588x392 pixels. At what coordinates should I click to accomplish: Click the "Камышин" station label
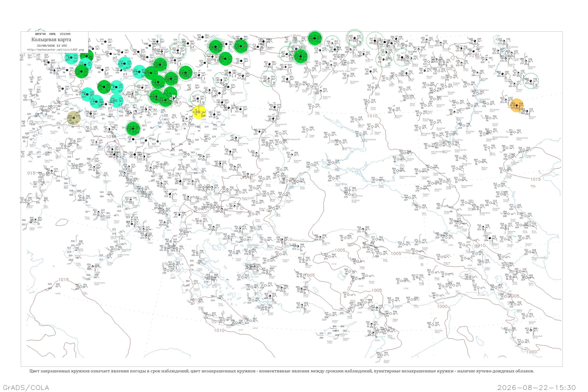[478, 112]
